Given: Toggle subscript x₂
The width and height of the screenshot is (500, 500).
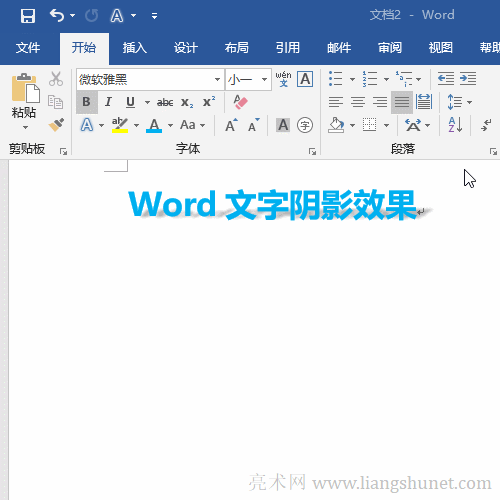Looking at the screenshot, I should click(187, 102).
